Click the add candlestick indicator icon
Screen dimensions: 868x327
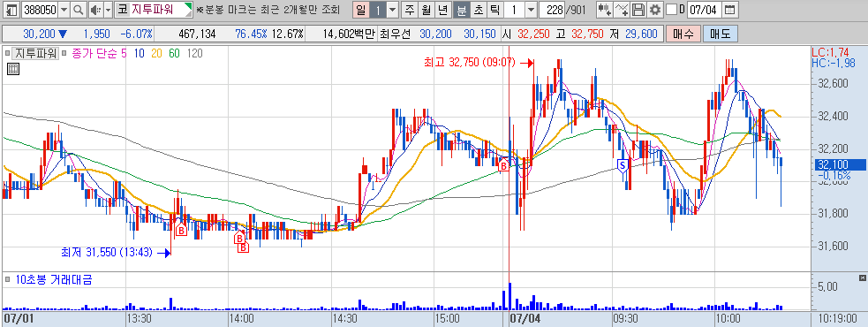[605, 10]
